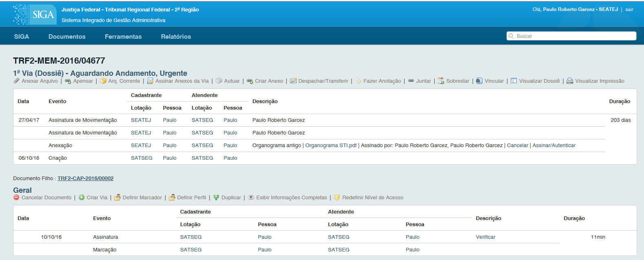
Task: Click the Redefinir Nível de Acesso shield icon
Action: (337, 197)
